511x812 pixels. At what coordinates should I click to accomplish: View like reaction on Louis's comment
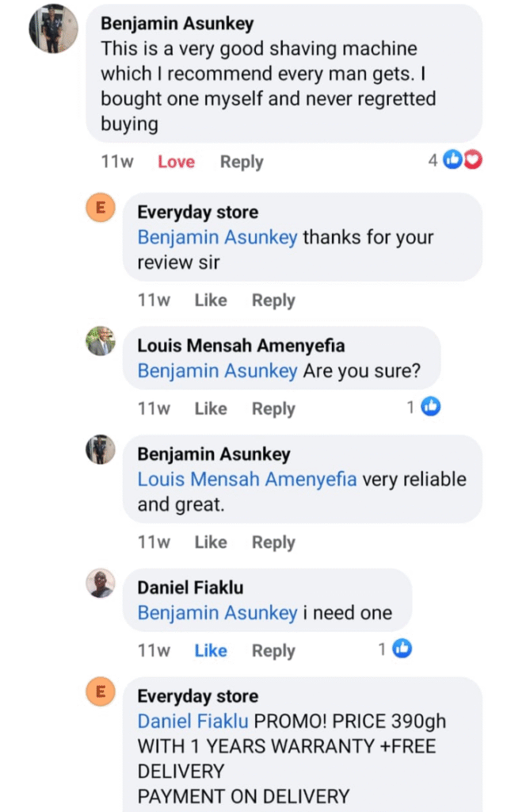430,408
